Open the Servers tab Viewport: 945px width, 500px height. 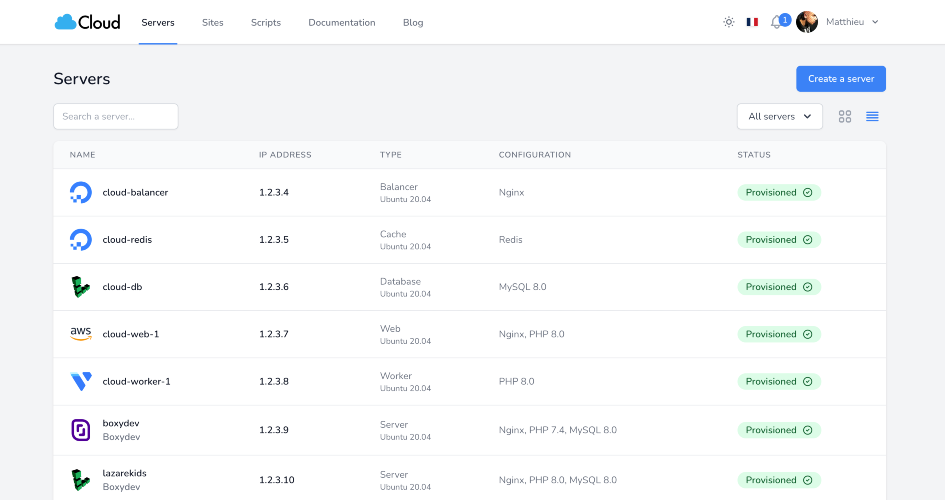coord(158,22)
